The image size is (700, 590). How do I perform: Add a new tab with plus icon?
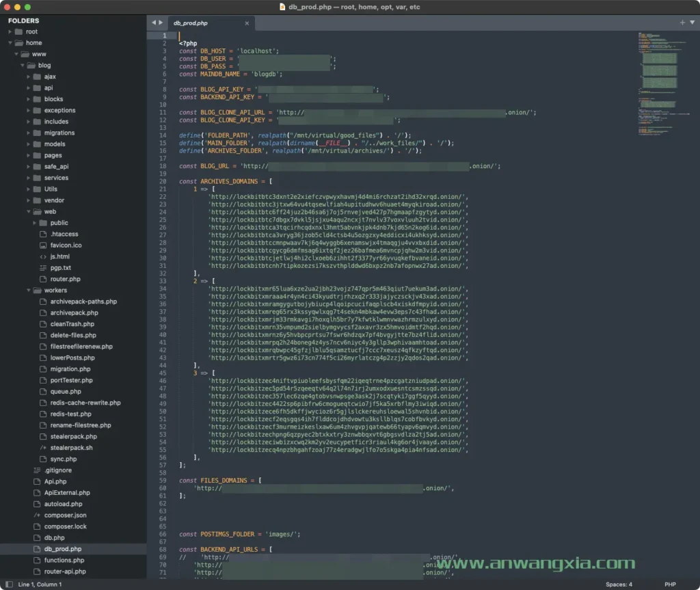682,23
